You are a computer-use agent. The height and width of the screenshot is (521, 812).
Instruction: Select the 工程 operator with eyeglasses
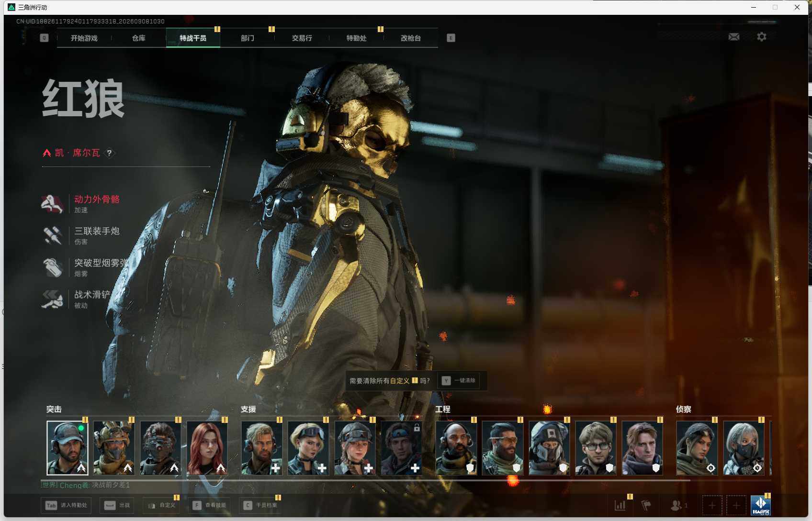[596, 448]
